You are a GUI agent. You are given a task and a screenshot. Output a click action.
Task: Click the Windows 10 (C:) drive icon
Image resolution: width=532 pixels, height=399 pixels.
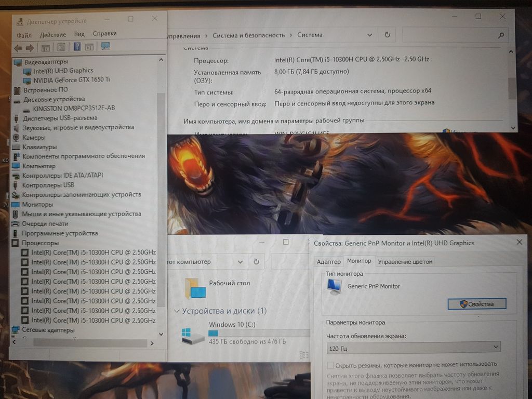click(192, 336)
